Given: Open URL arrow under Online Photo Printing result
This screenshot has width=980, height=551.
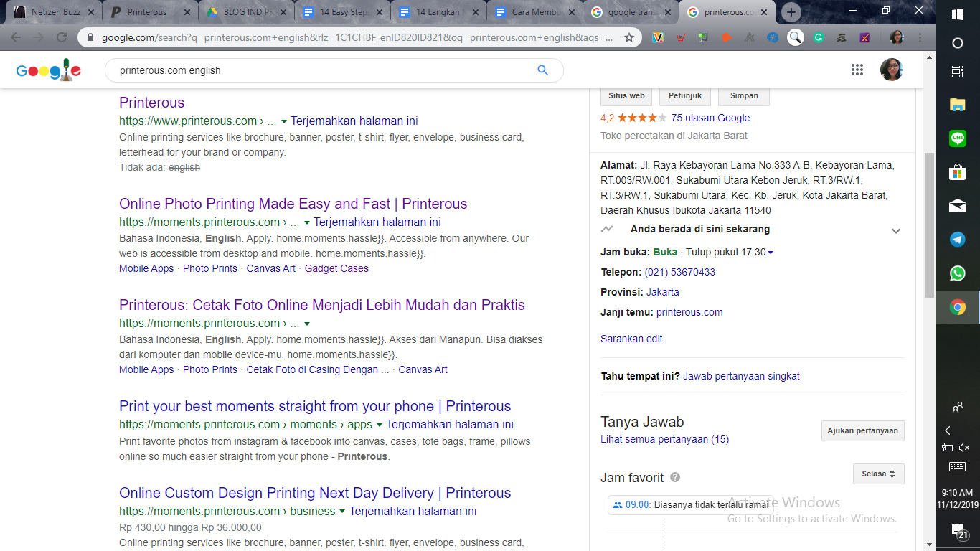Looking at the screenshot, I should pyautogui.click(x=307, y=222).
